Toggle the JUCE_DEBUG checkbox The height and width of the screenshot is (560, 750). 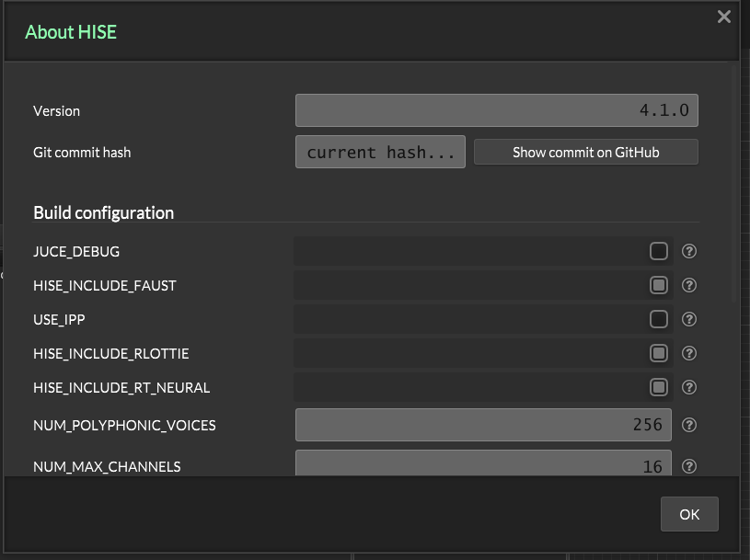click(x=658, y=251)
